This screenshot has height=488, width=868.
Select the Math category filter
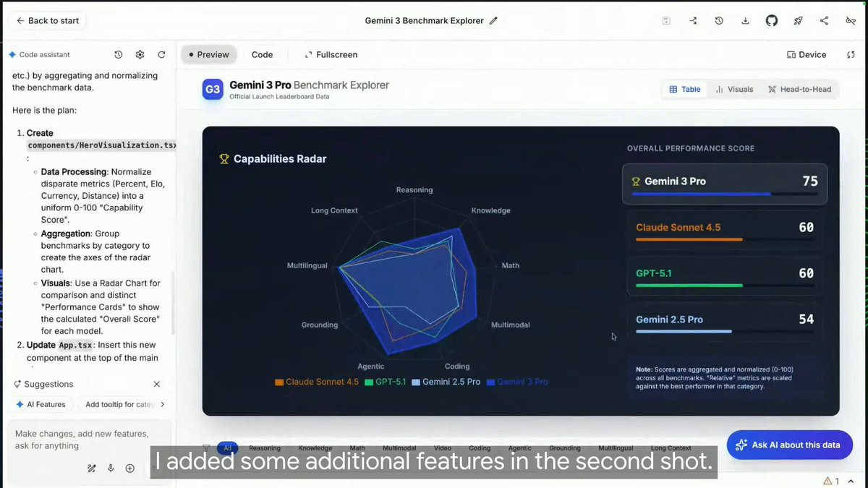click(x=357, y=448)
